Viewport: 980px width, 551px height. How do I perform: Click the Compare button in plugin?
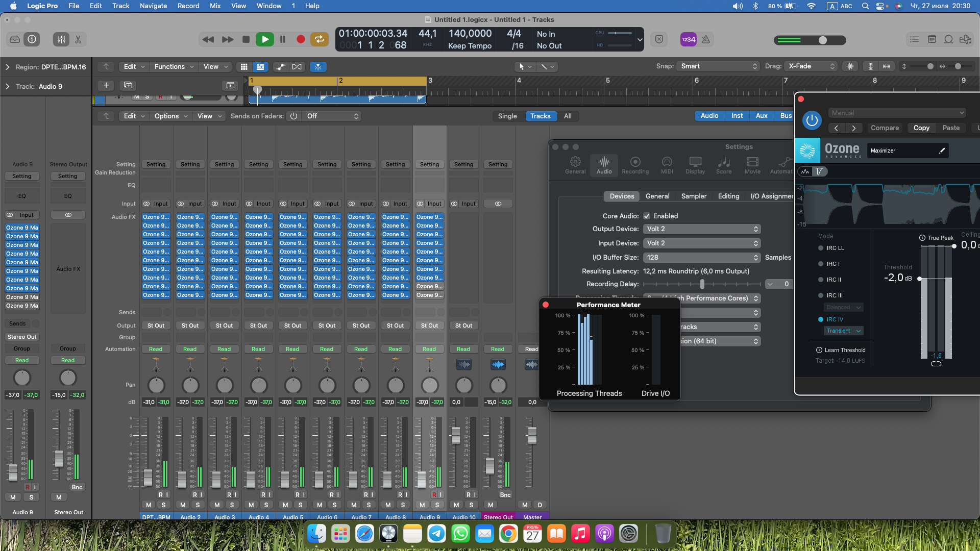click(885, 128)
